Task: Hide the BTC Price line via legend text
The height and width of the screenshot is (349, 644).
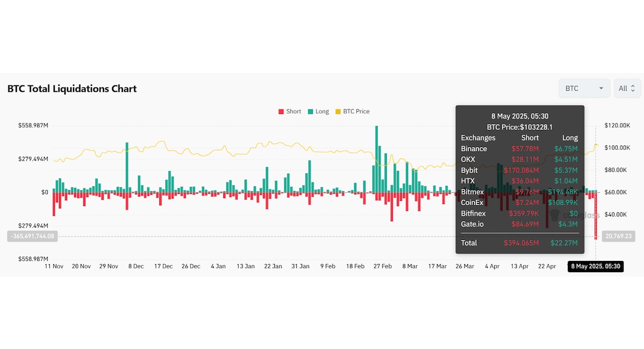Action: (356, 112)
